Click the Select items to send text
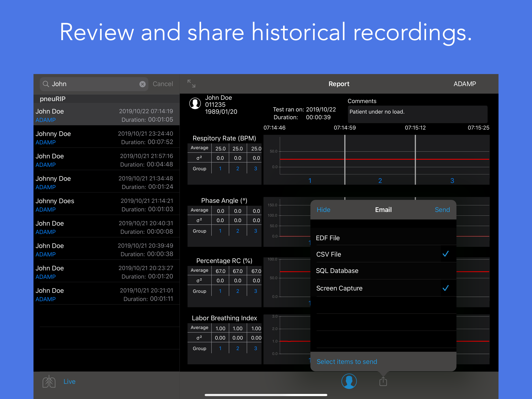This screenshot has height=399, width=532. (x=347, y=361)
